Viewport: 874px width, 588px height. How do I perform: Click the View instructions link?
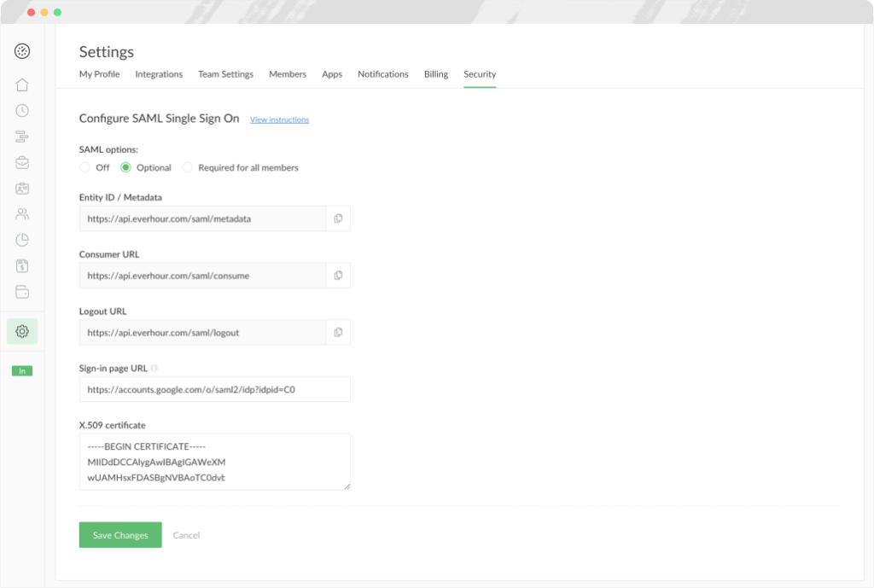point(279,119)
